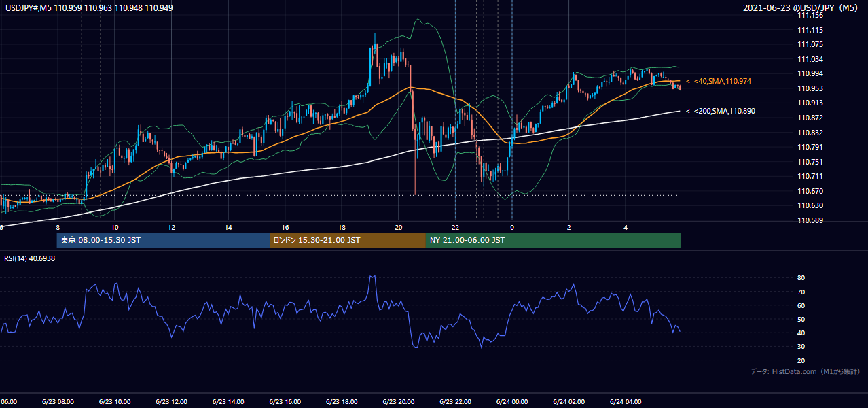Click the 6/23 10:00 time axis label
The image size is (868, 408).
pos(115,402)
